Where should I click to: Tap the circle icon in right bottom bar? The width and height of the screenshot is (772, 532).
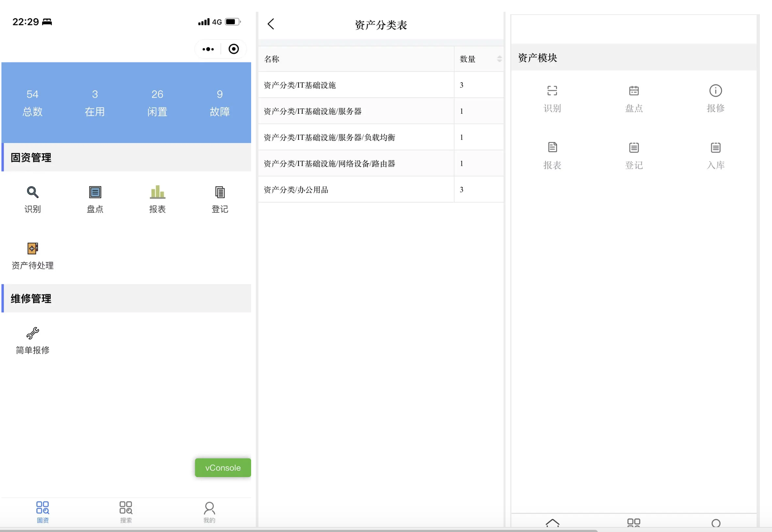pyautogui.click(x=716, y=523)
